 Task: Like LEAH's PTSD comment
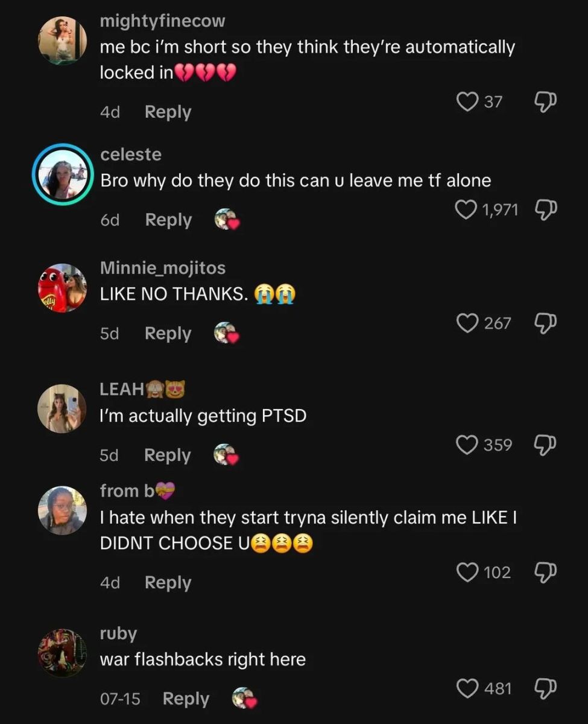(x=467, y=445)
